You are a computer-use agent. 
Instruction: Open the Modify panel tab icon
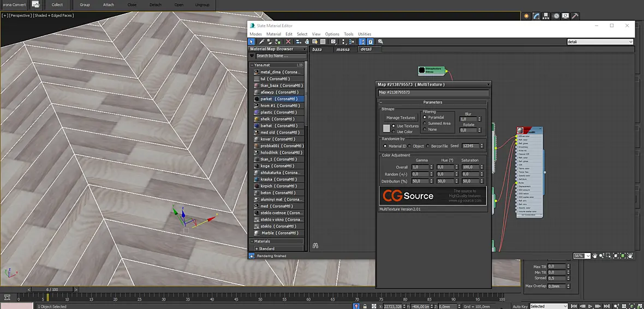pyautogui.click(x=536, y=16)
